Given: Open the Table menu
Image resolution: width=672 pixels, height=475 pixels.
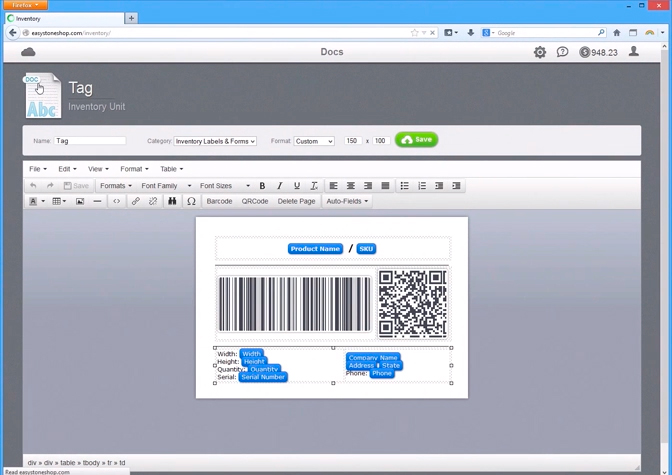Looking at the screenshot, I should (171, 169).
